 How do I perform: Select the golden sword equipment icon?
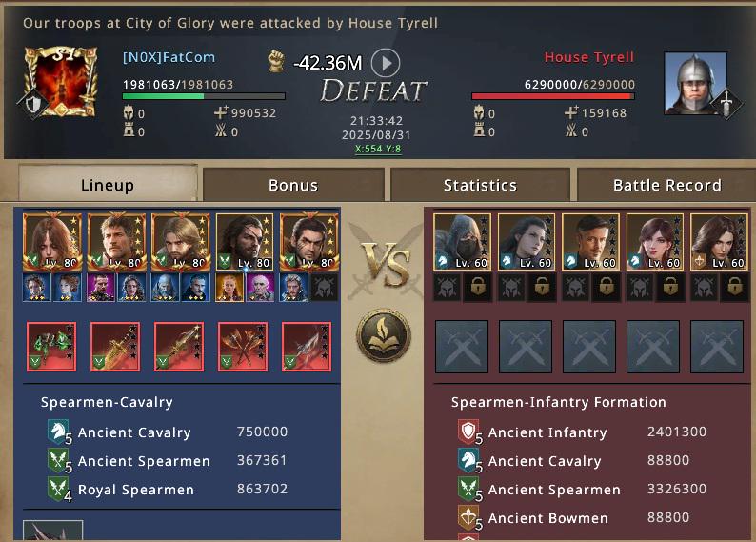coord(115,347)
